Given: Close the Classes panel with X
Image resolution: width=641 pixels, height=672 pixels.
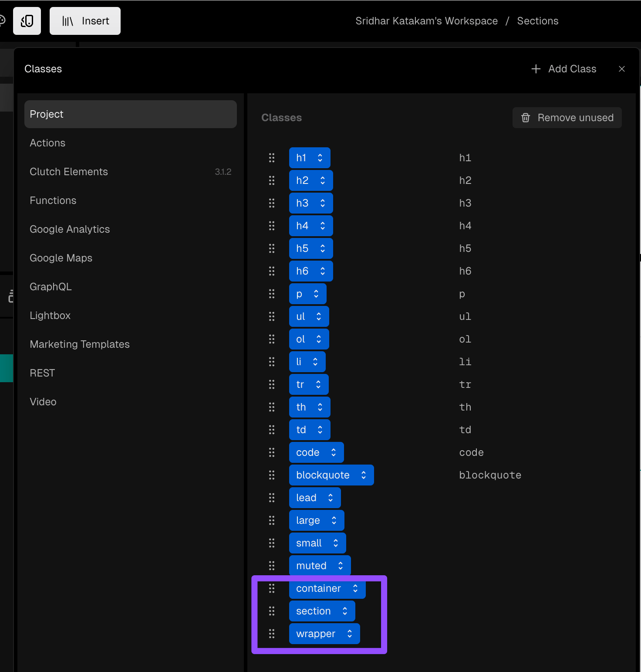Looking at the screenshot, I should (x=622, y=69).
